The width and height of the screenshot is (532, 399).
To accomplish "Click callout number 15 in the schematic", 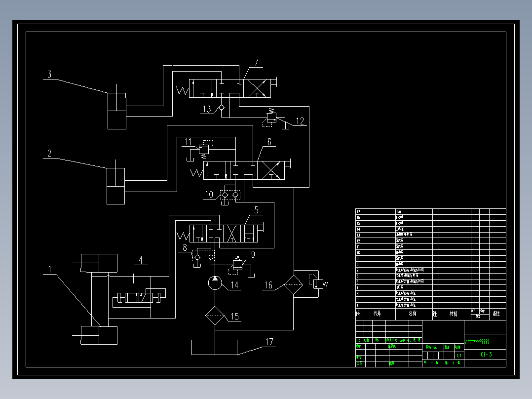I will (234, 317).
